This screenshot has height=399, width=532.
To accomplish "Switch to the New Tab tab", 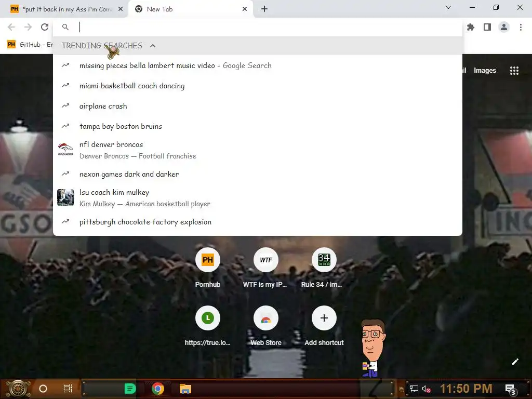I will tap(190, 9).
